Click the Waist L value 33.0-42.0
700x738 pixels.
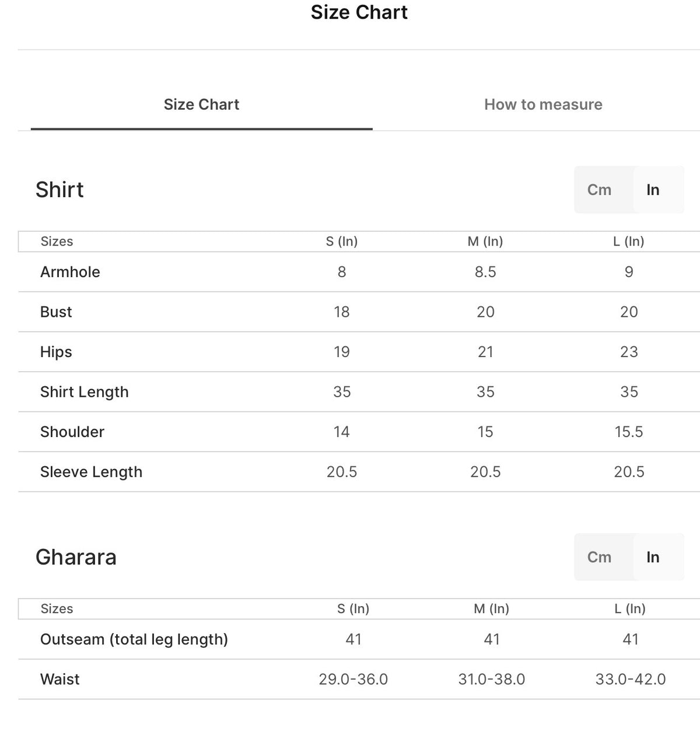pos(631,679)
